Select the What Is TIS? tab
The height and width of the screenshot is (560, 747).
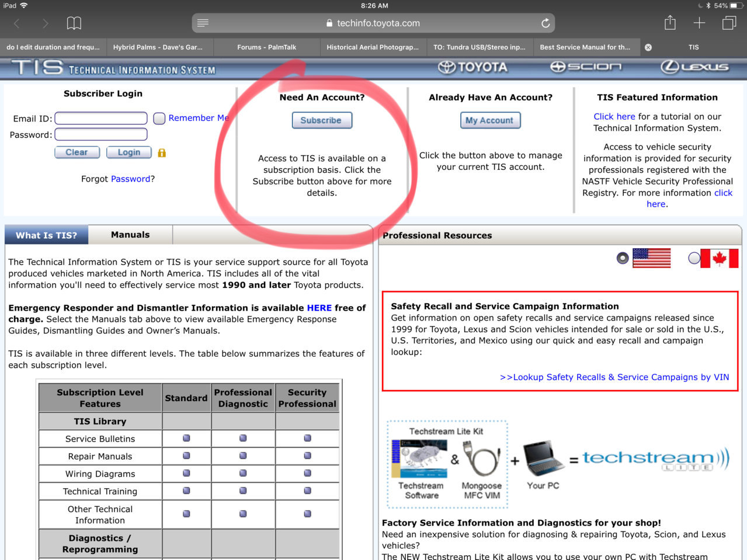[x=46, y=235]
